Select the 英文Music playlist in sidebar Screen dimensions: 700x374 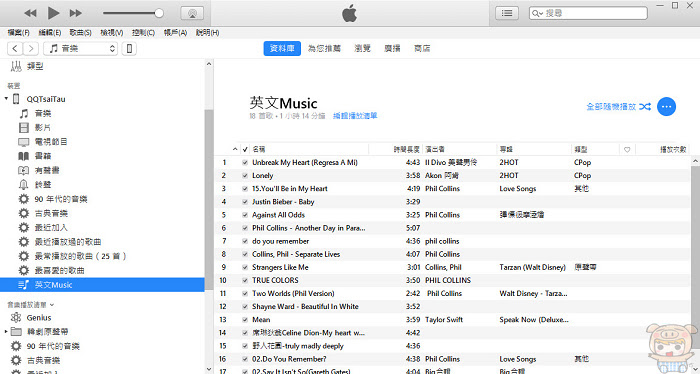(x=102, y=285)
